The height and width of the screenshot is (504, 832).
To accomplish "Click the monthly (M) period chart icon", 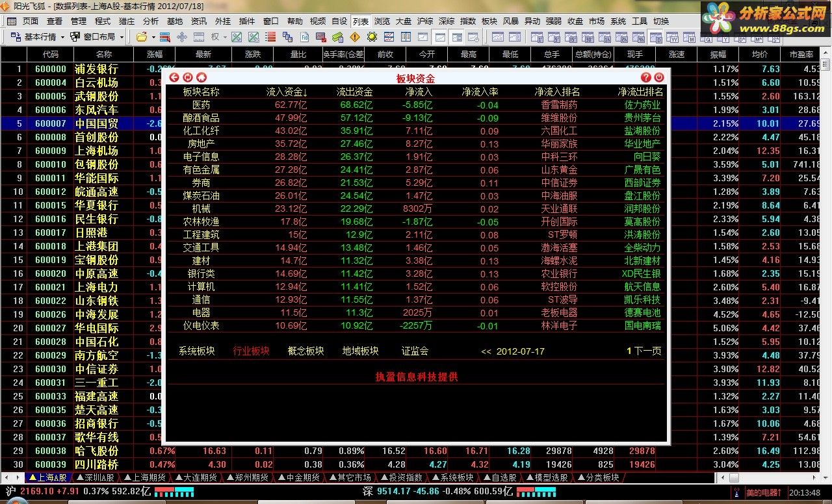I will 689,37.
